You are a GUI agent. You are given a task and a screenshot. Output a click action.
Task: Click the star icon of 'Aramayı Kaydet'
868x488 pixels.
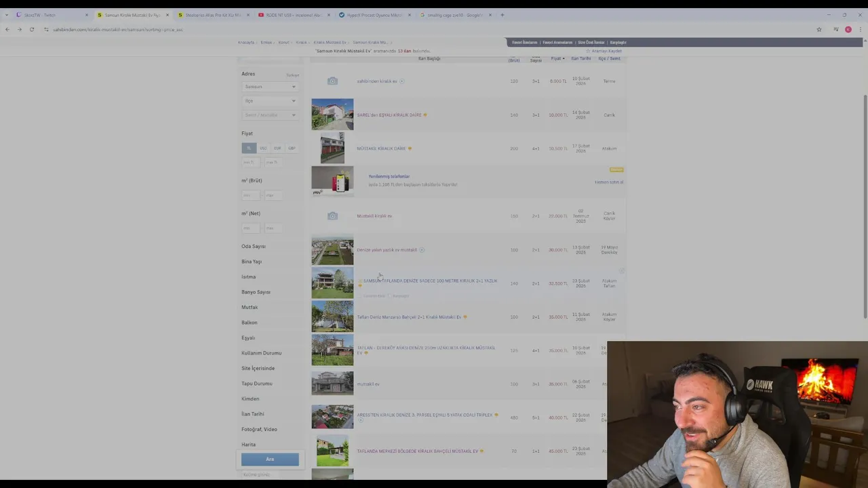tap(588, 51)
